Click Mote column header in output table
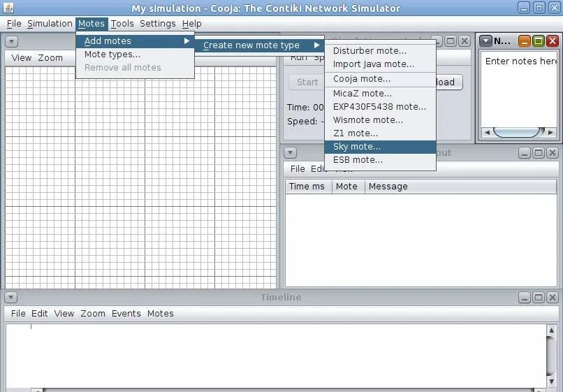 (x=349, y=187)
